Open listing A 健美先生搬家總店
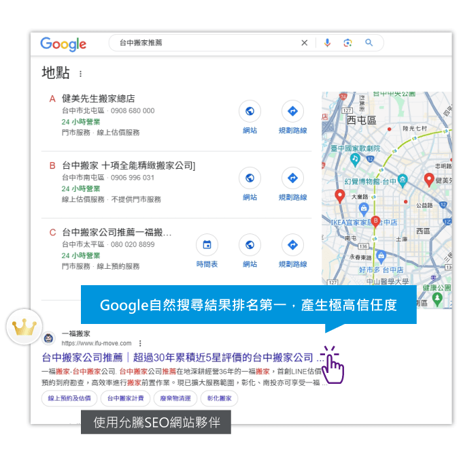Screen dimensions: 476x456 pyautogui.click(x=99, y=99)
